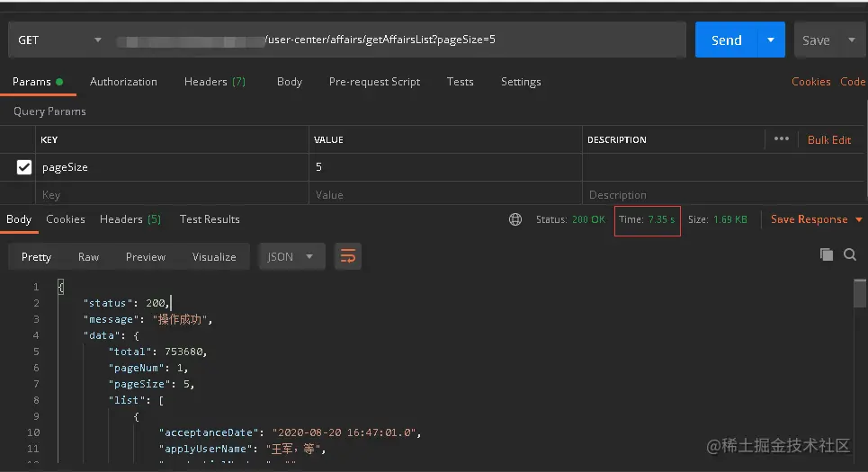Open the Cookies link at top right
This screenshot has height=472, width=868.
coord(811,82)
